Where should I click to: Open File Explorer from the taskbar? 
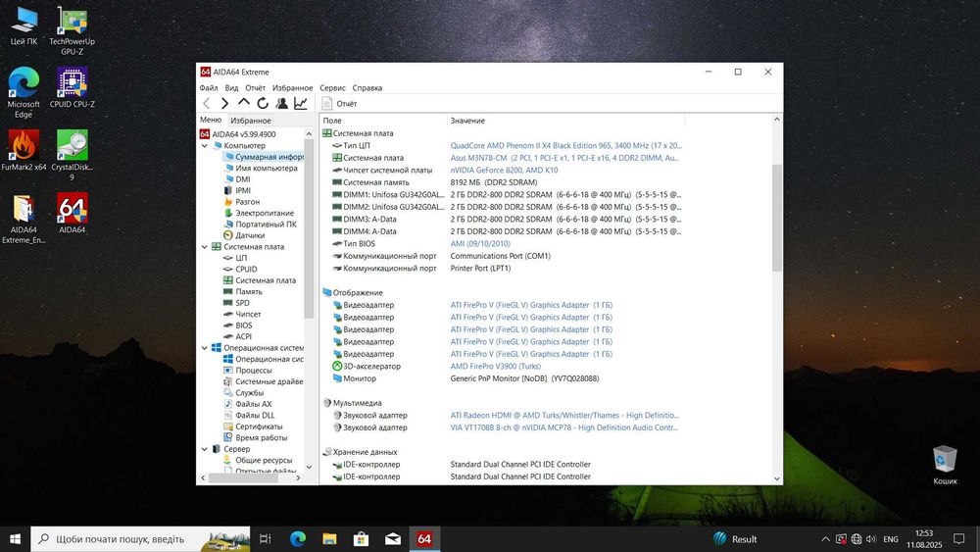click(x=329, y=539)
